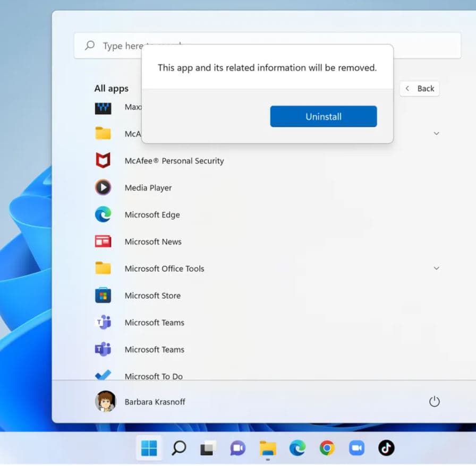This screenshot has height=466, width=476.
Task: Open Microsoft To Do entry
Action: pyautogui.click(x=154, y=376)
